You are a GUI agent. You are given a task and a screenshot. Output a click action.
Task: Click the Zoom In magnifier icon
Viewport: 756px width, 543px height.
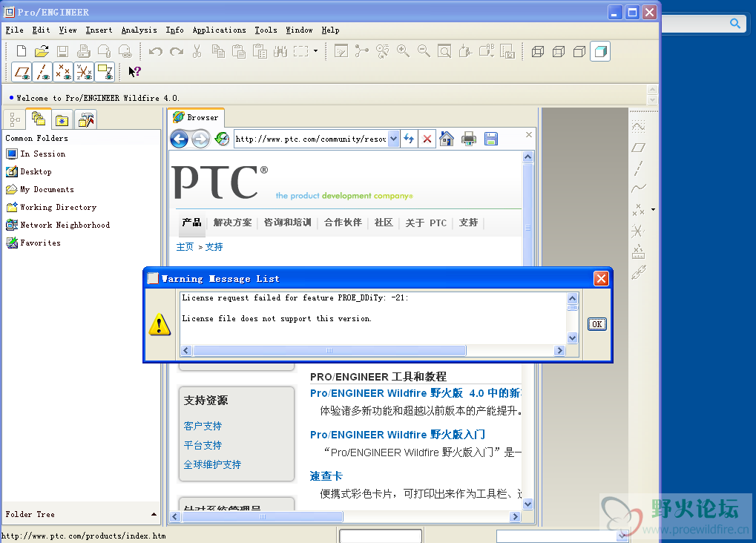(403, 51)
